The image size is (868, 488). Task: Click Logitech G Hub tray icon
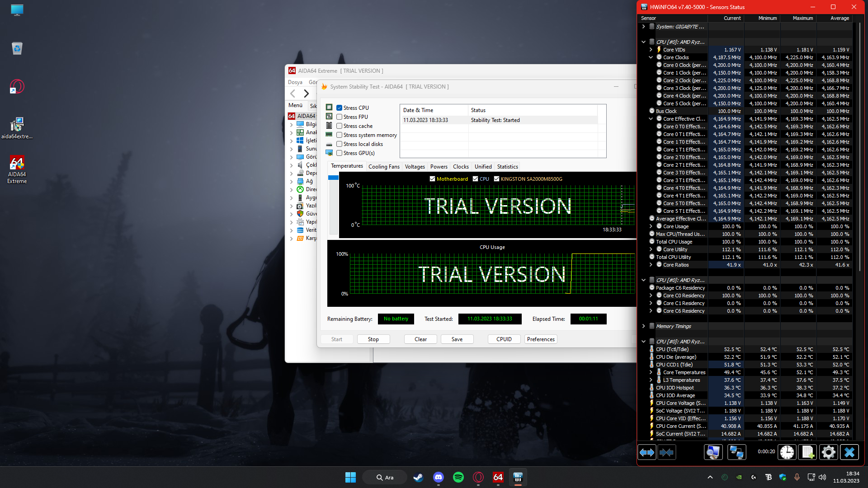[753, 477]
